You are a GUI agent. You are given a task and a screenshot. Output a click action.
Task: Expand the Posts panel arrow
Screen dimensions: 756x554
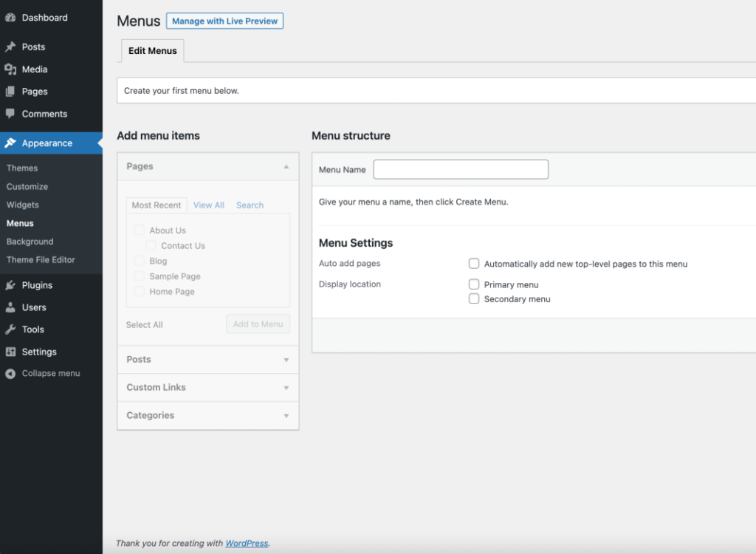coord(286,360)
